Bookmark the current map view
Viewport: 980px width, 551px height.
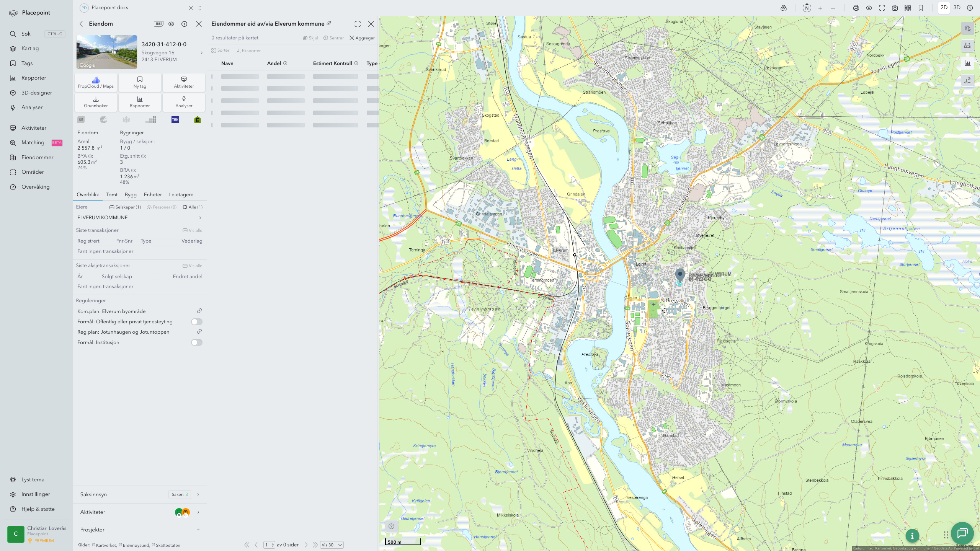click(921, 8)
